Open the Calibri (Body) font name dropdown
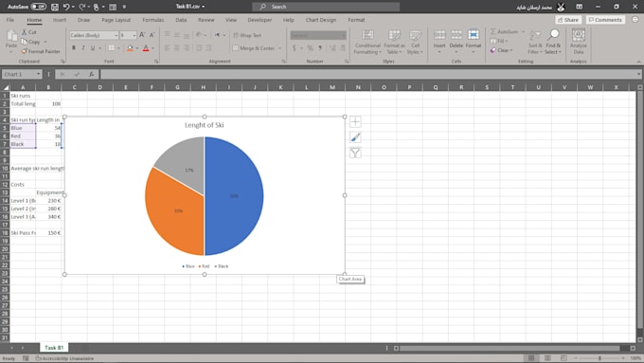Screen dimensions: 644x363 click(116, 36)
